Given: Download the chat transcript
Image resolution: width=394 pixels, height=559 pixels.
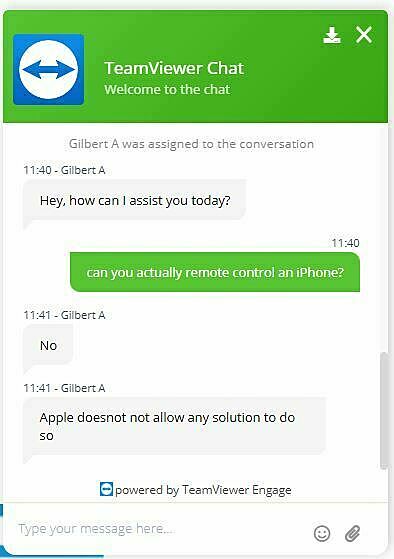Looking at the screenshot, I should pyautogui.click(x=332, y=35).
